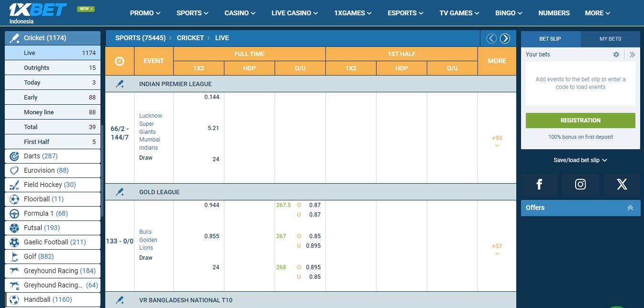644x308 pixels.
Task: Select the Floorball ball icon
Action: pos(14,199)
